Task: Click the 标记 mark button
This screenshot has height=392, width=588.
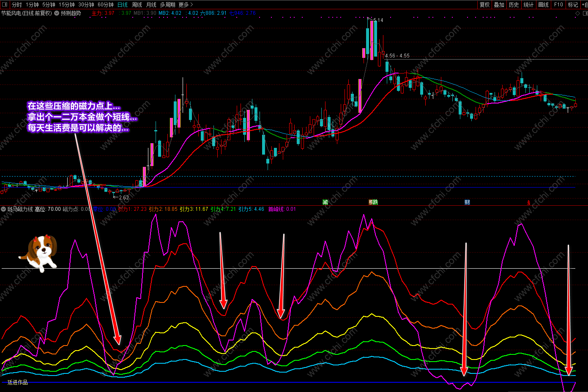Action: click(573, 5)
